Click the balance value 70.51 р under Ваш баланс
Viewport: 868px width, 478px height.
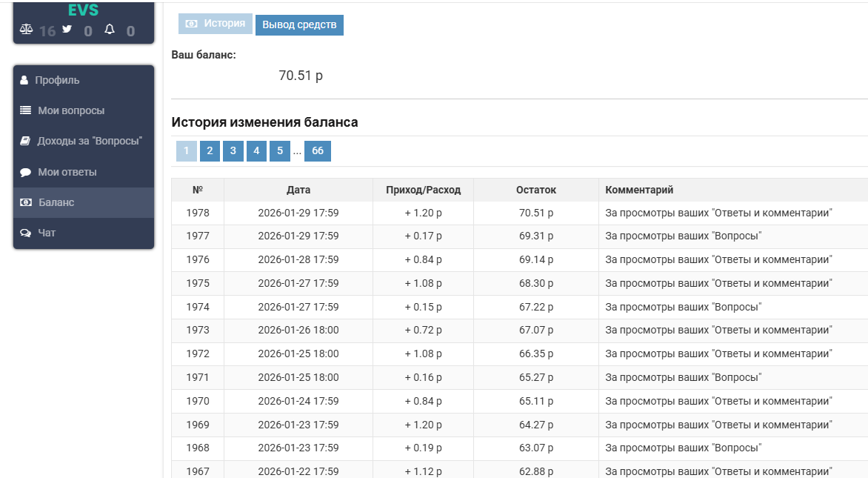(301, 76)
